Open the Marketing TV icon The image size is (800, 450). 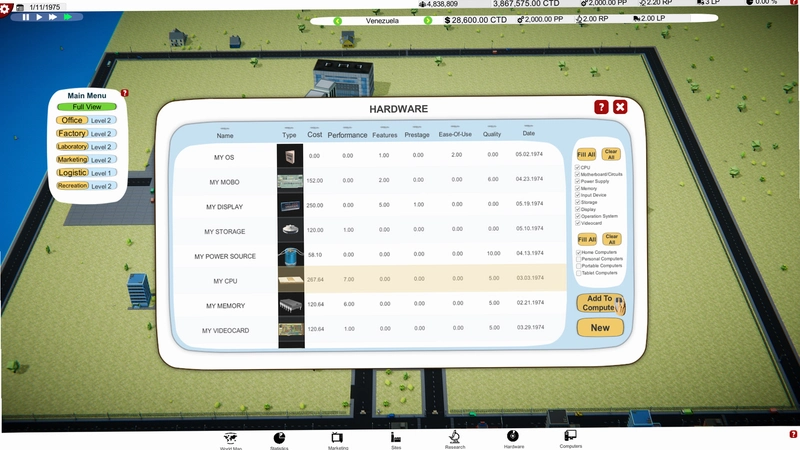click(337, 437)
